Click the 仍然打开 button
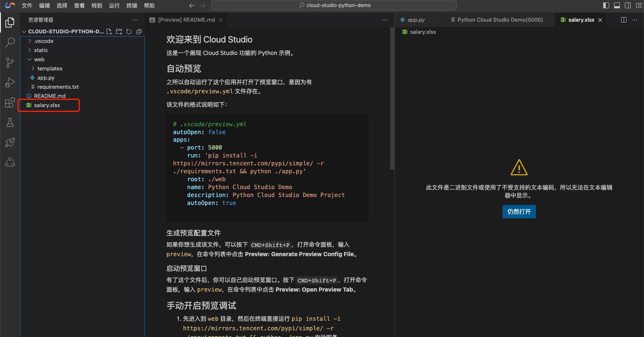The image size is (644, 337). 519,212
